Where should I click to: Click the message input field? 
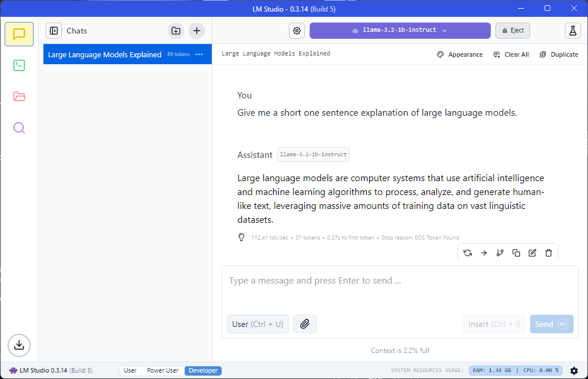click(x=376, y=281)
